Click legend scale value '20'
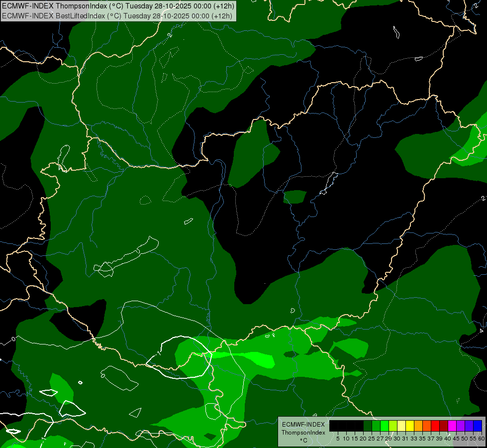 (364, 439)
